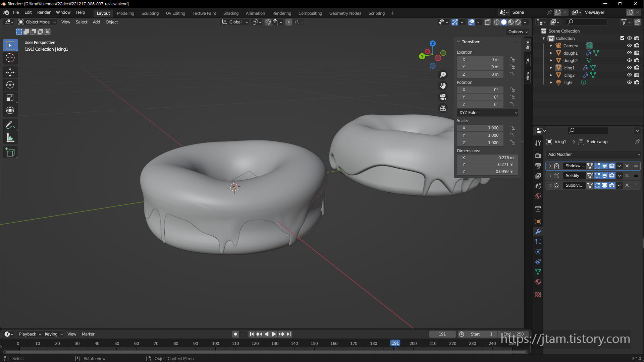Viewport: 644px width, 362px height.
Task: Select the Move tool in toolbar
Action: pos(10,72)
